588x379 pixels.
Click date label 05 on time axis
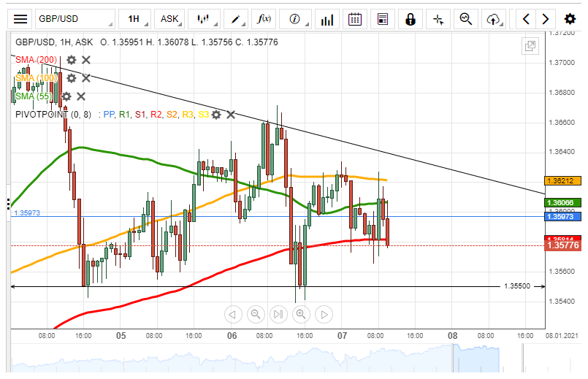[x=121, y=335]
